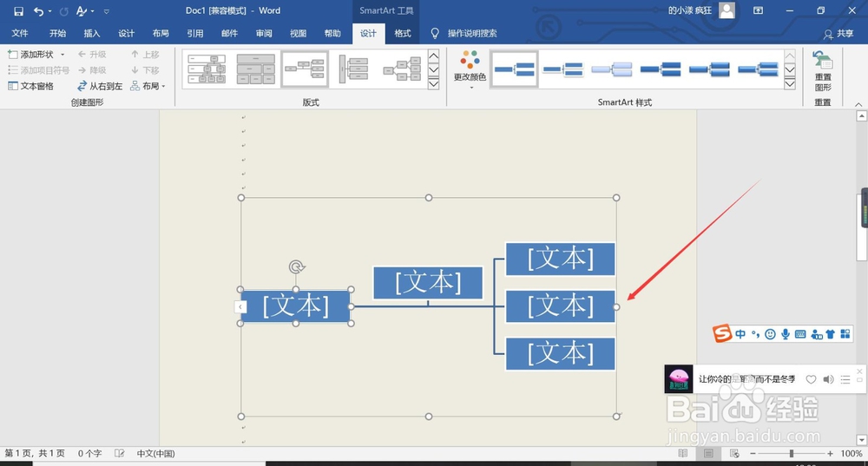Expand the SmartArt 样式 gallery
This screenshot has height=466, width=868.
(x=790, y=83)
